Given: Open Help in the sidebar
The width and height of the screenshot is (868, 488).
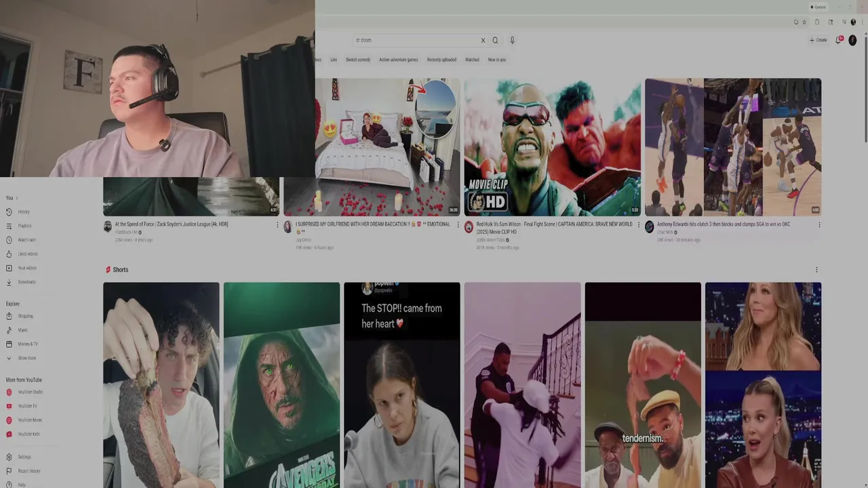Looking at the screenshot, I should pyautogui.click(x=16, y=485).
